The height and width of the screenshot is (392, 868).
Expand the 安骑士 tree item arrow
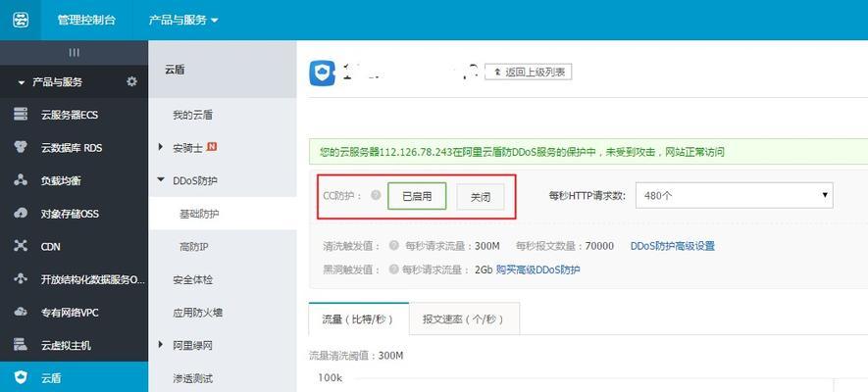tap(161, 147)
